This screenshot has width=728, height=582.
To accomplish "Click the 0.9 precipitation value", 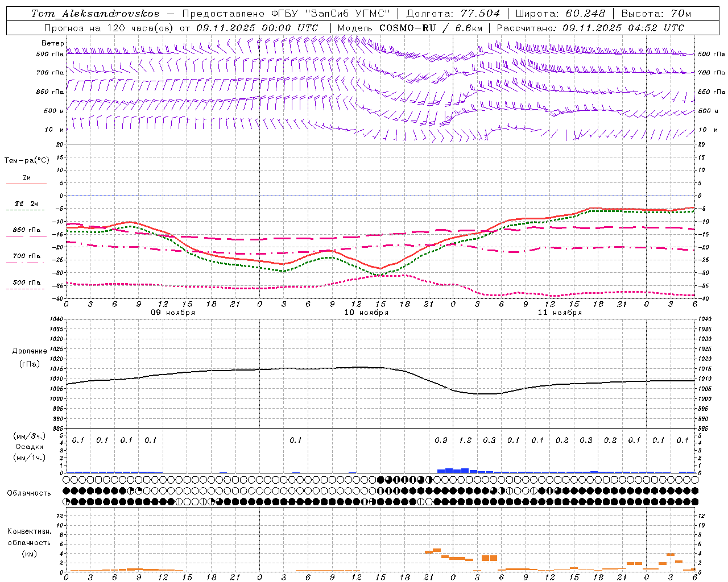I will (x=441, y=440).
